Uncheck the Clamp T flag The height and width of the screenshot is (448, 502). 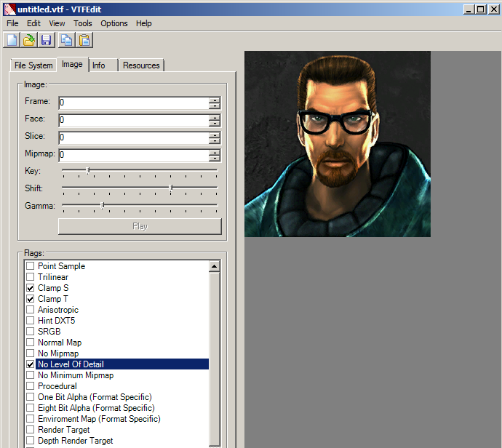pyautogui.click(x=30, y=299)
